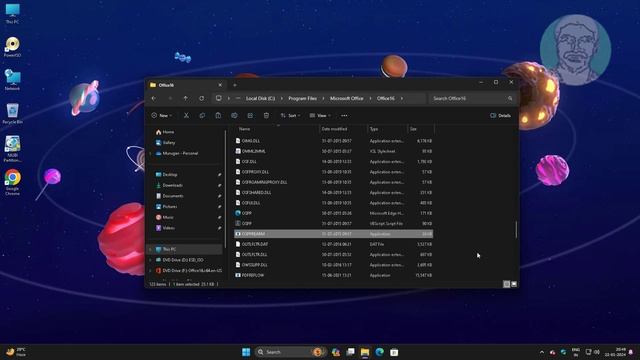Open the See more three-dots menu
Viewport: 640px width, 360px height.
(344, 116)
